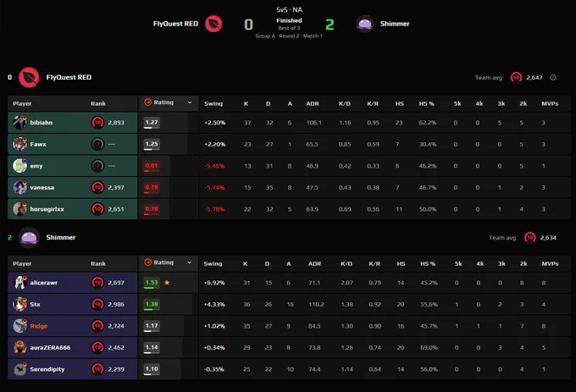Open bibiahn's avatar
The height and width of the screenshot is (392, 576).
[19, 122]
